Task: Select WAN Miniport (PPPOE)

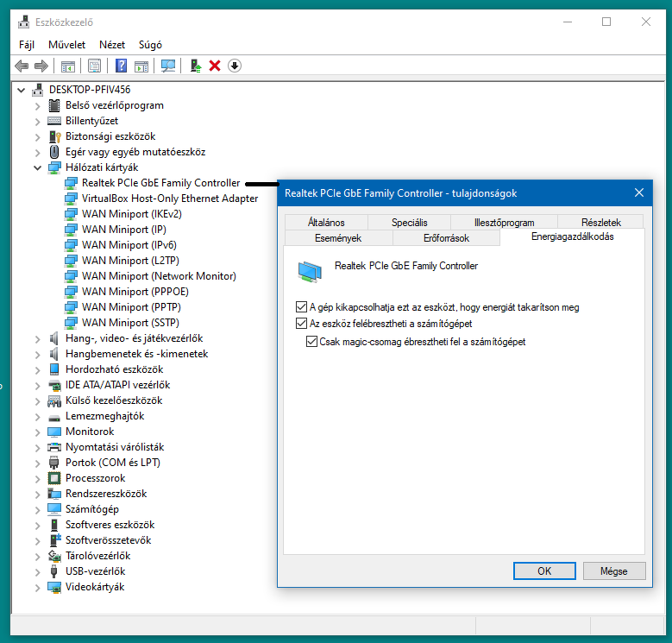Action: 135,292
